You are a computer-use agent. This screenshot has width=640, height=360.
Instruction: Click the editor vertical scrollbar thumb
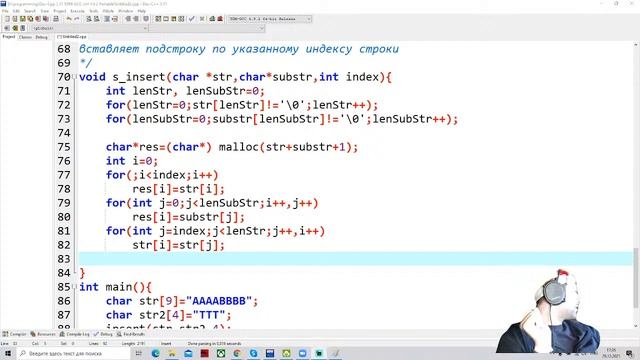(x=636, y=278)
